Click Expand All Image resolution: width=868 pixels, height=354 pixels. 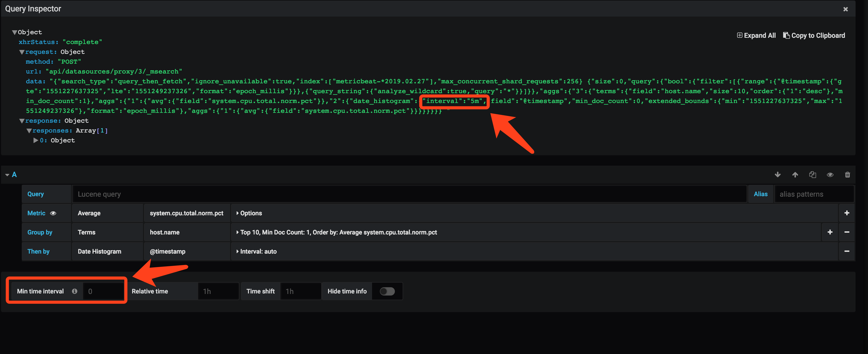coord(756,35)
